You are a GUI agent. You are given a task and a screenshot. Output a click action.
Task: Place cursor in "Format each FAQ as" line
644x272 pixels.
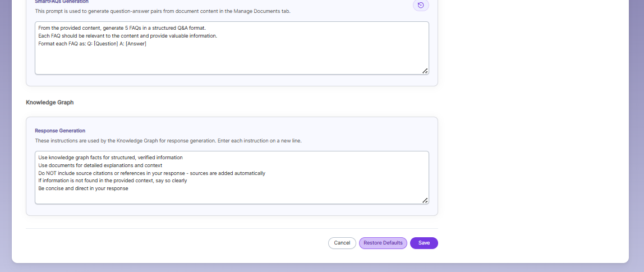(92, 44)
